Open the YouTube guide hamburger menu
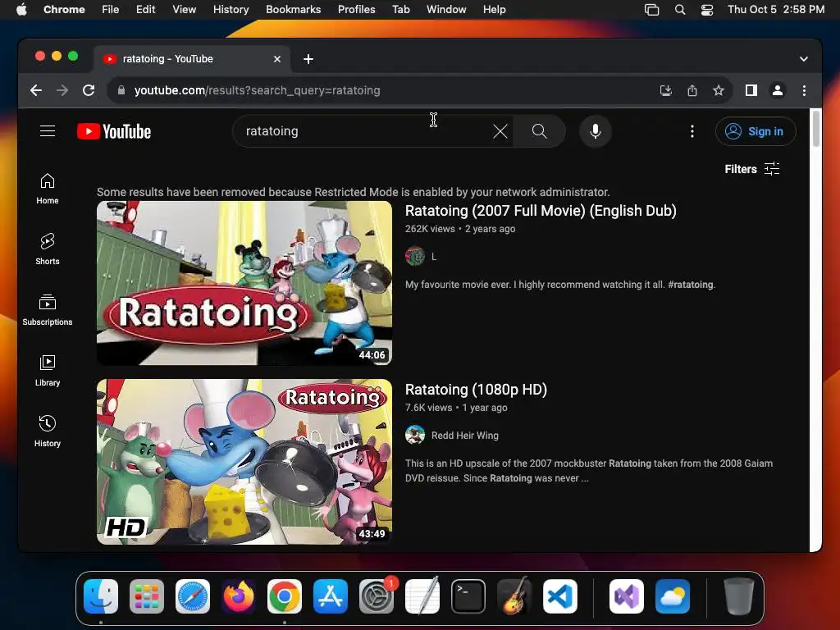Image resolution: width=840 pixels, height=630 pixels. pyautogui.click(x=48, y=131)
